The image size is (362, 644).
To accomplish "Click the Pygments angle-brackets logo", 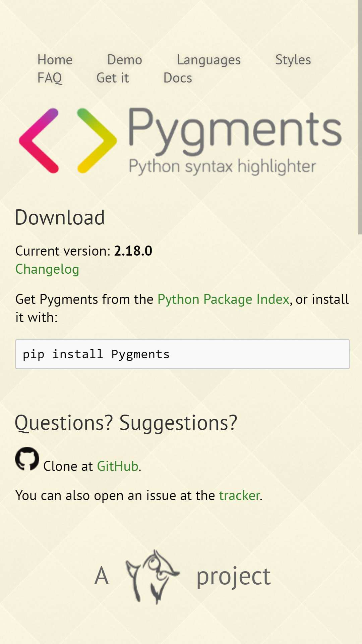I will click(x=68, y=141).
